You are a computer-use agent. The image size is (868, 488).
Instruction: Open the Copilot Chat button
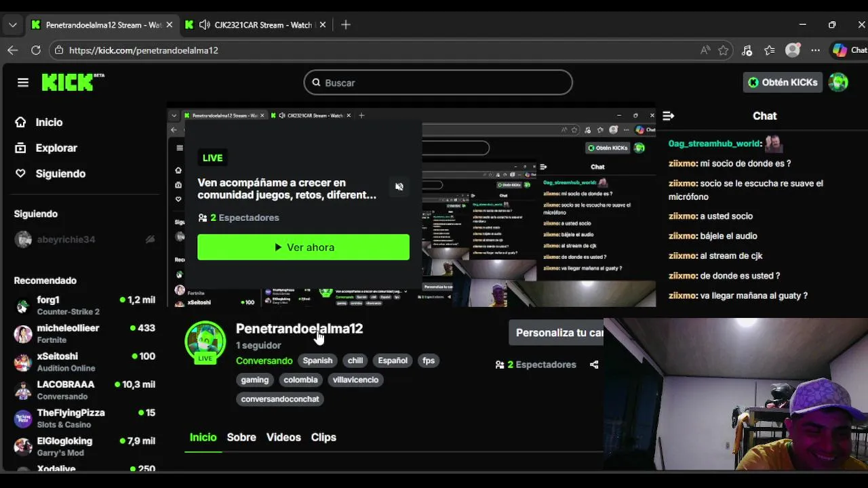pyautogui.click(x=850, y=50)
